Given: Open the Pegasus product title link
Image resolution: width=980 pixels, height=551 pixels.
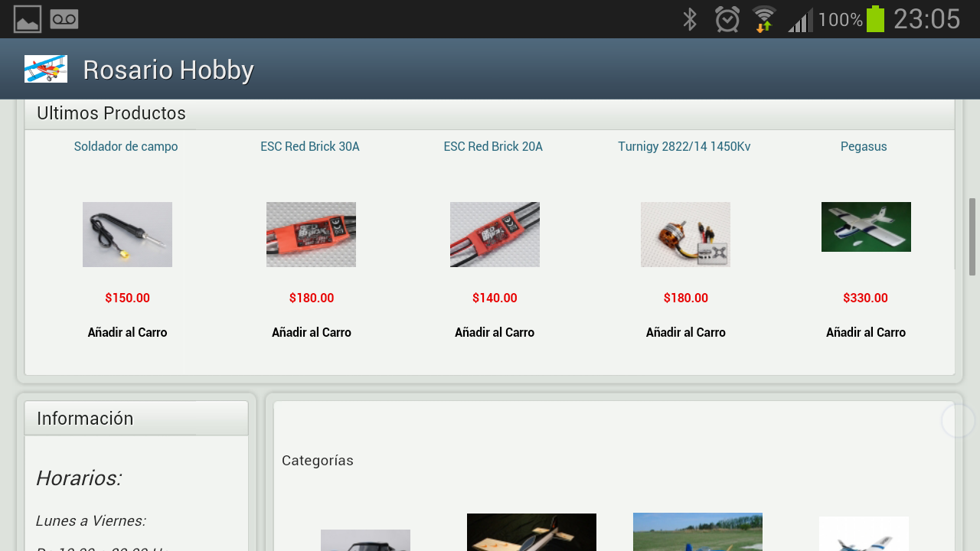Looking at the screenshot, I should pyautogui.click(x=864, y=146).
